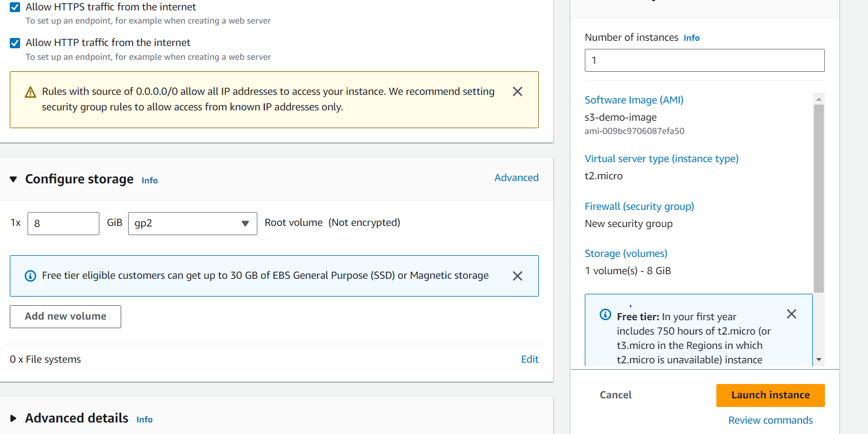
Task: Click Launch instance button
Action: 770,395
